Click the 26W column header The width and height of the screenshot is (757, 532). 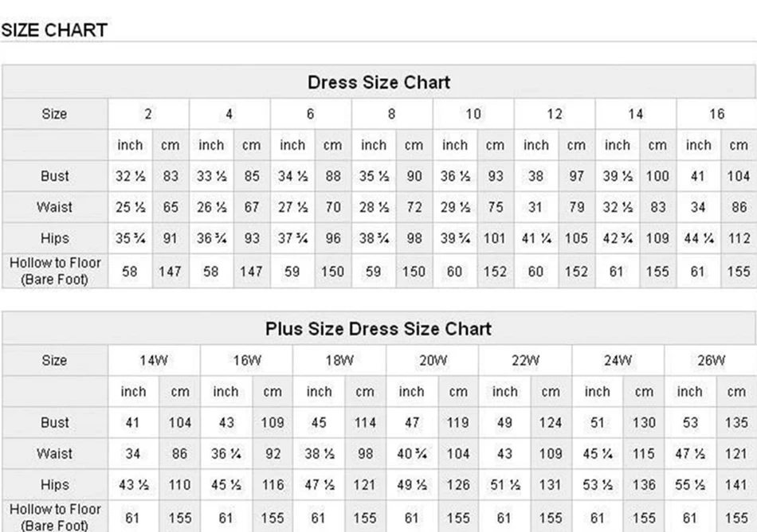point(710,360)
